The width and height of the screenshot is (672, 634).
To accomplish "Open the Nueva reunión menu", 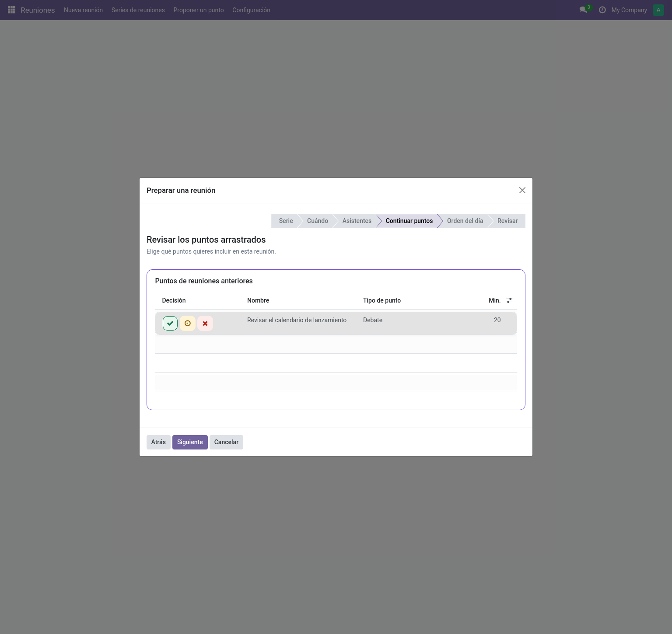I will (83, 10).
